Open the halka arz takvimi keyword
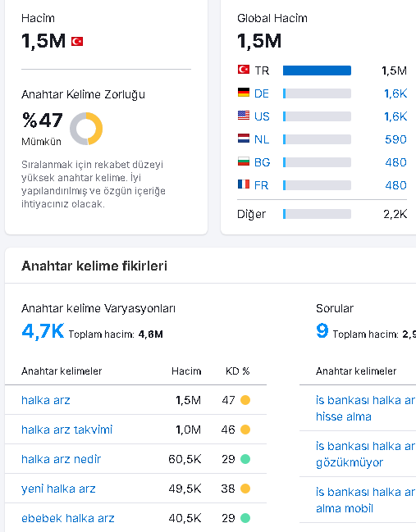The width and height of the screenshot is (416, 532). (67, 430)
